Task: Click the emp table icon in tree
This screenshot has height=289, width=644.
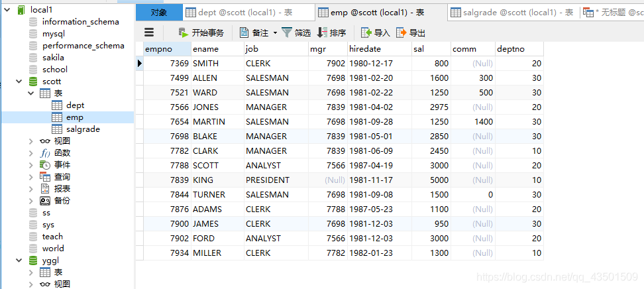Action: (x=57, y=117)
